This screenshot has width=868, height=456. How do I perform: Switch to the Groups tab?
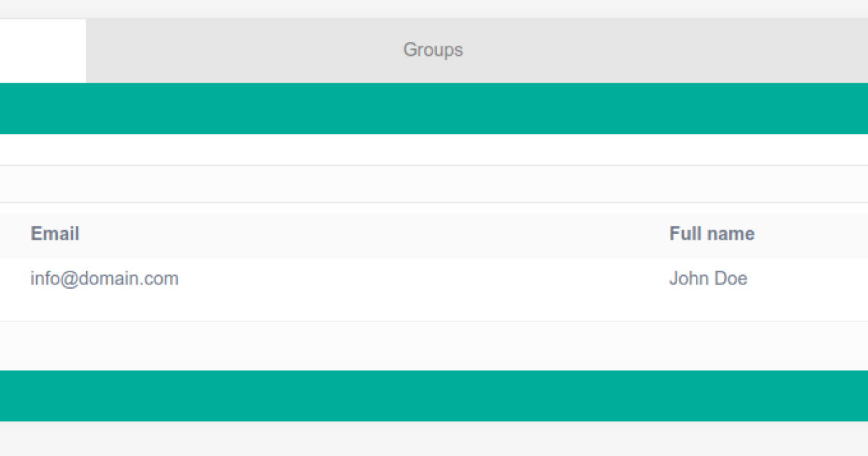[433, 50]
